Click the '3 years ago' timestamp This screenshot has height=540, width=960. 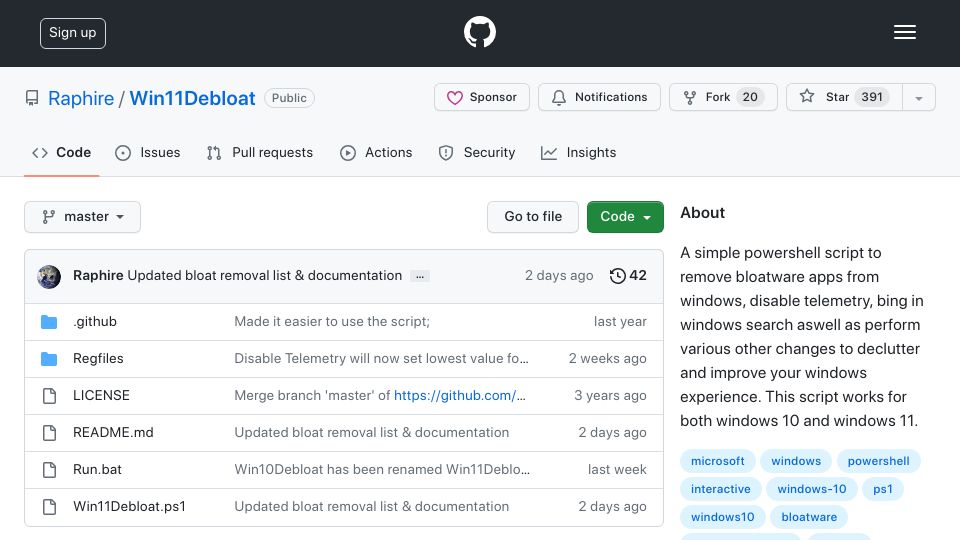610,396
